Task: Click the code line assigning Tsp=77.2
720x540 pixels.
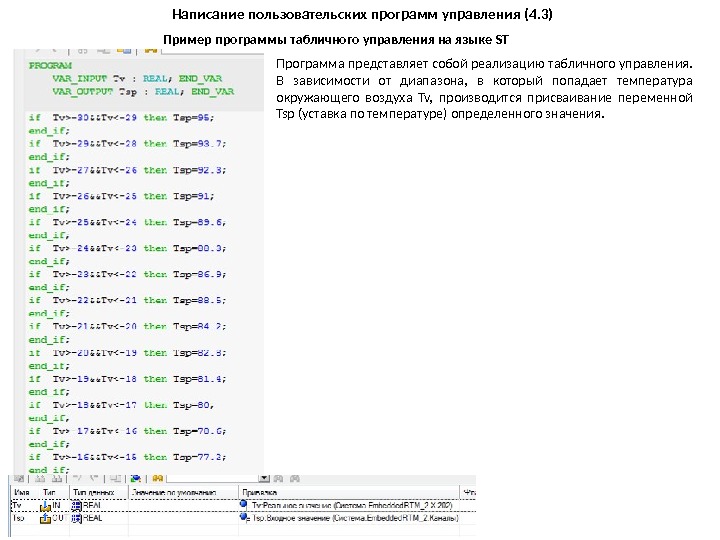Action: [127, 457]
